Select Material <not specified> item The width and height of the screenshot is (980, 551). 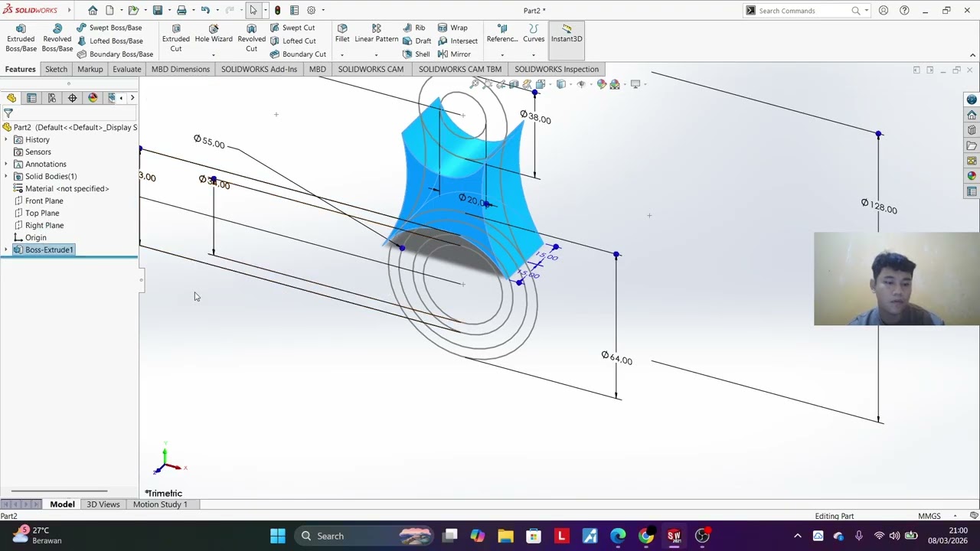coord(61,189)
